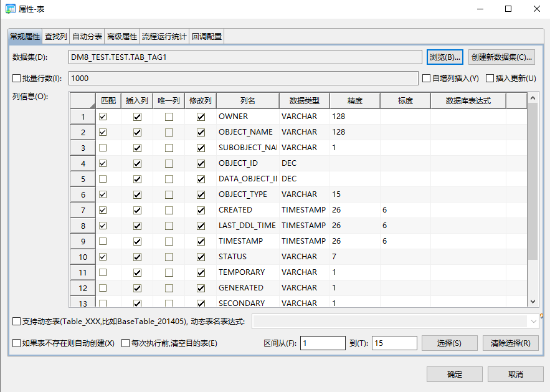550x392 pixels.
Task: Click the 选择(S) button
Action: coord(449,343)
